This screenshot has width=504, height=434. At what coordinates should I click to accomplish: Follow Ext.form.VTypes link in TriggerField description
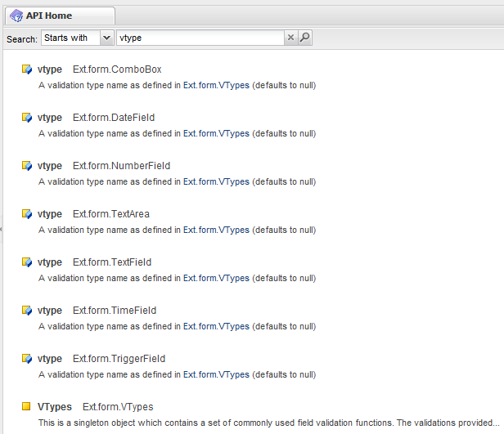pyautogui.click(x=216, y=374)
